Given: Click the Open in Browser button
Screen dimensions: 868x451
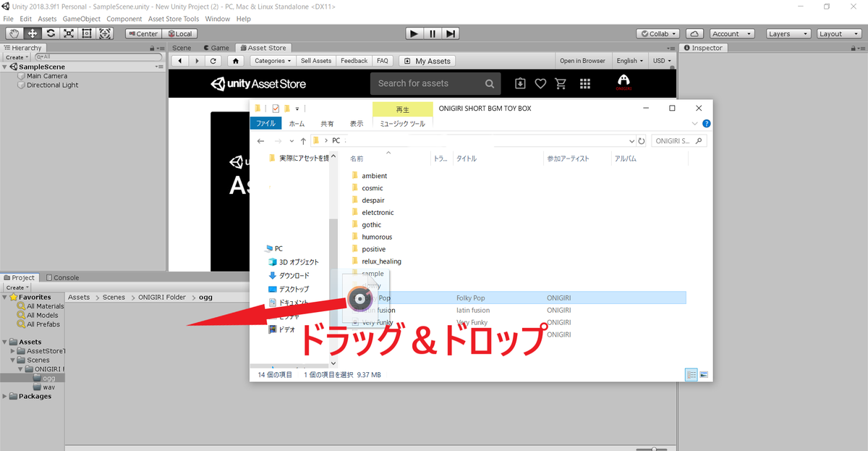Looking at the screenshot, I should click(x=582, y=60).
